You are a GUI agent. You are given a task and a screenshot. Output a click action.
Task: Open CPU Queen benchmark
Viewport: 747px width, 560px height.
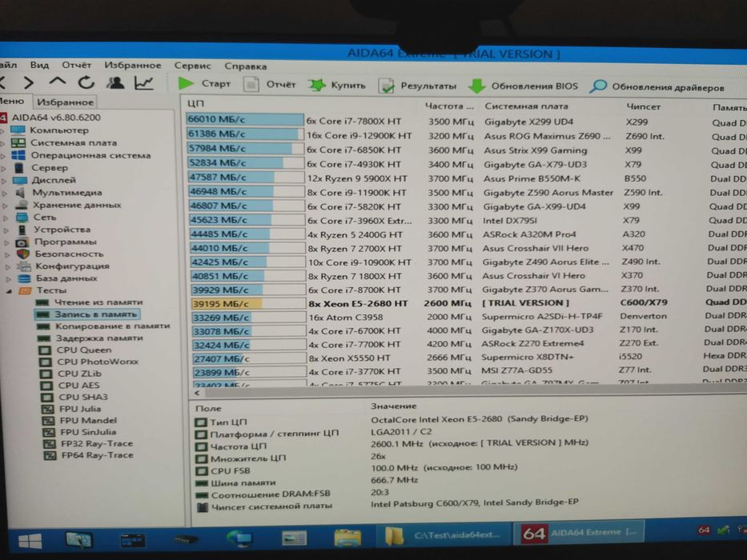coord(84,350)
